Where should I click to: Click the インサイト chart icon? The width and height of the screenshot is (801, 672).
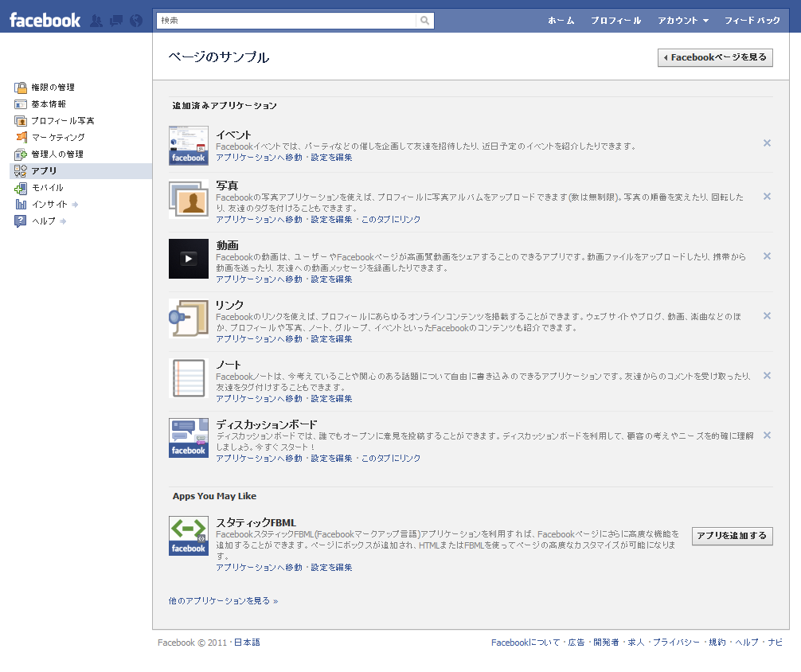21,205
